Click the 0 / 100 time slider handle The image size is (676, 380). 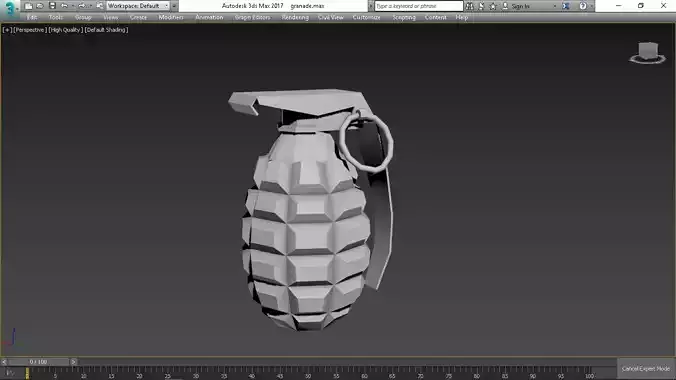38,362
